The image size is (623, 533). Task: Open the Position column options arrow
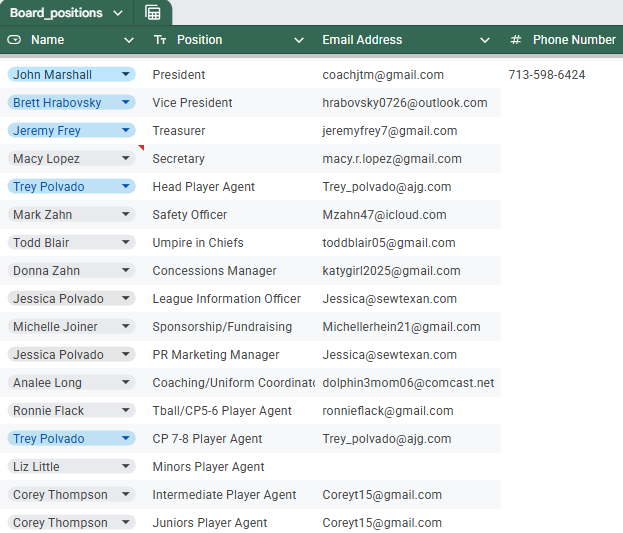[x=299, y=40]
